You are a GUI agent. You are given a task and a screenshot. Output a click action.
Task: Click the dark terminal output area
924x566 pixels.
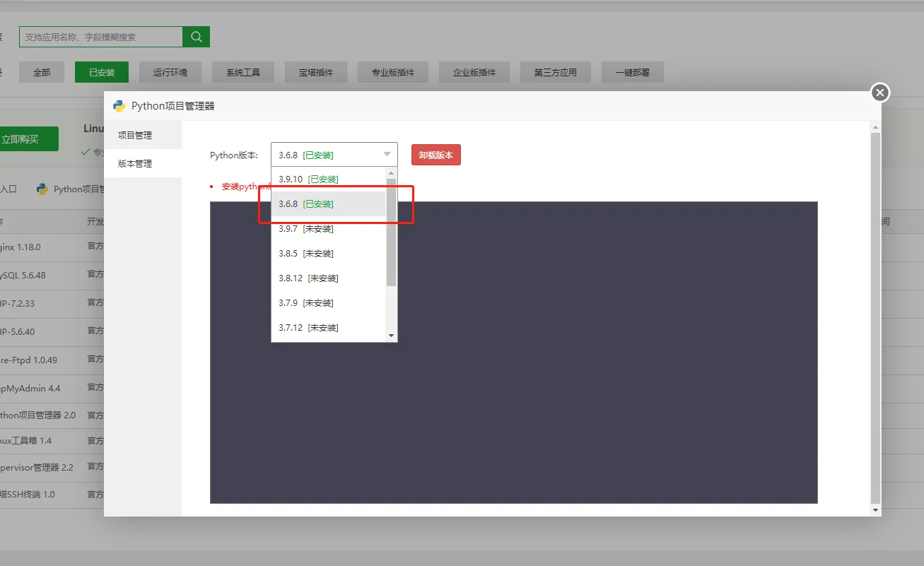click(x=513, y=353)
